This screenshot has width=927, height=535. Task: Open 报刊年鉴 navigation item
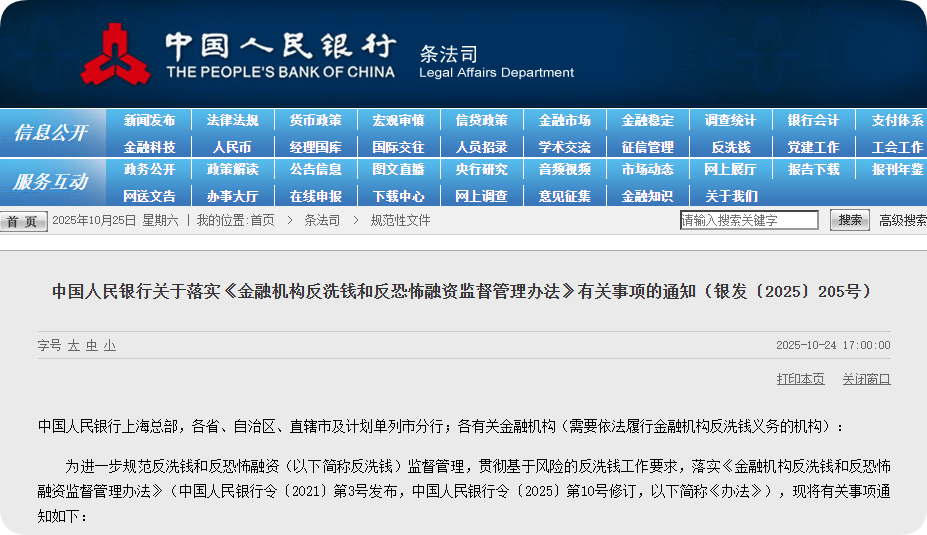coord(897,169)
